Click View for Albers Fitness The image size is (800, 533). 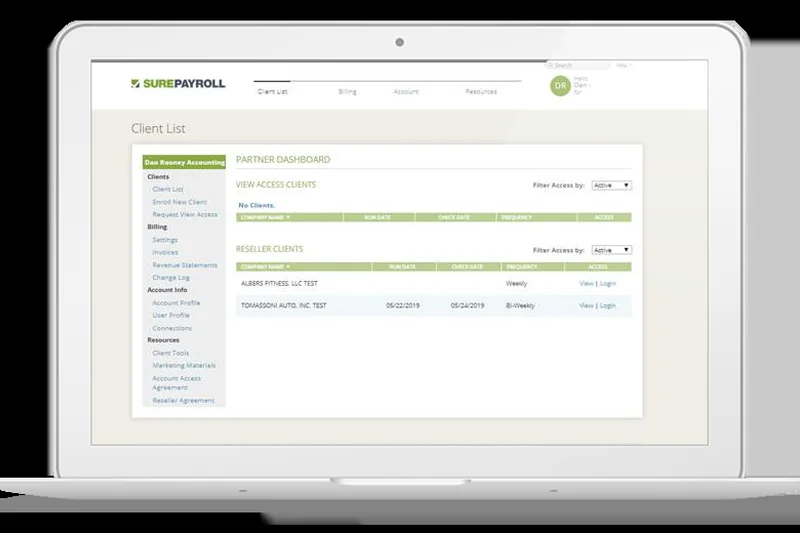pyautogui.click(x=586, y=284)
